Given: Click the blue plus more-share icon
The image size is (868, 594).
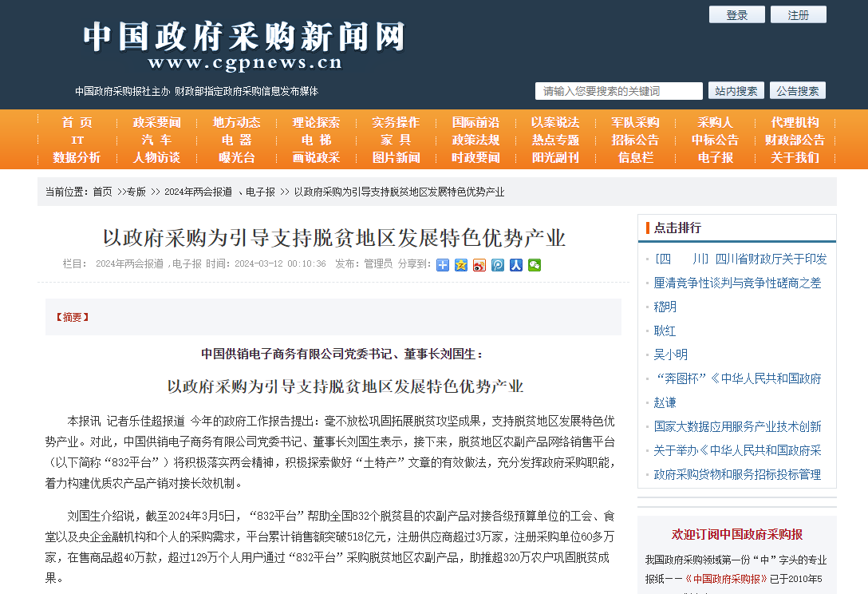Looking at the screenshot, I should coord(443,264).
